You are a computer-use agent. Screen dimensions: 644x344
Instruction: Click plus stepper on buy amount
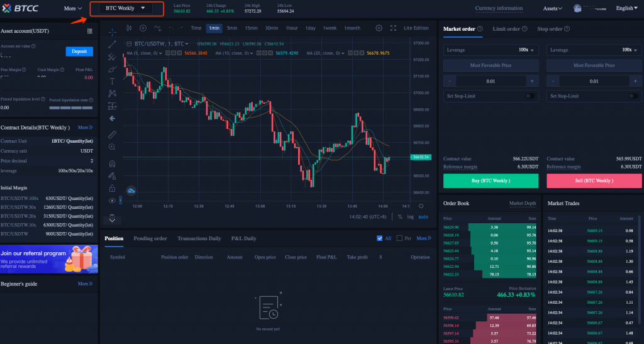[532, 81]
